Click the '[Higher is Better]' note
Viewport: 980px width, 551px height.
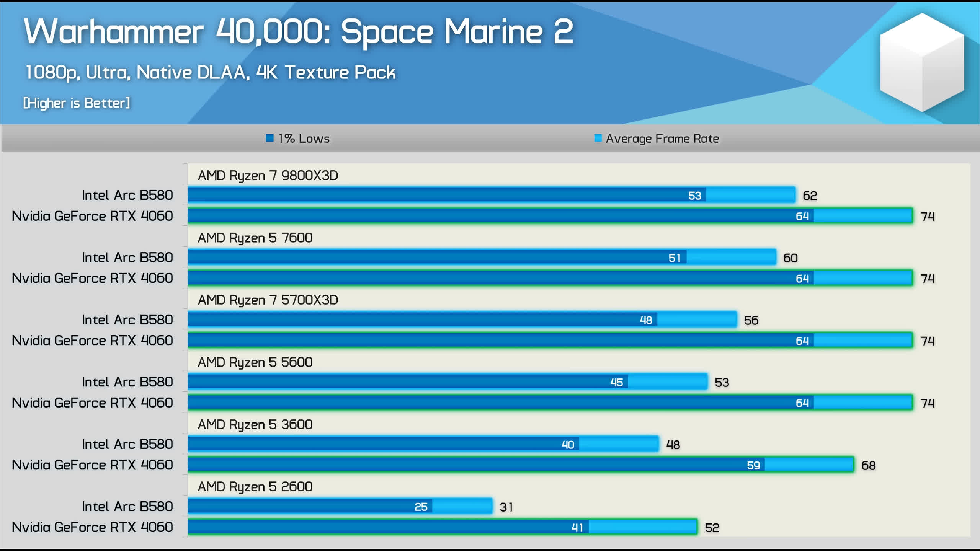77,103
